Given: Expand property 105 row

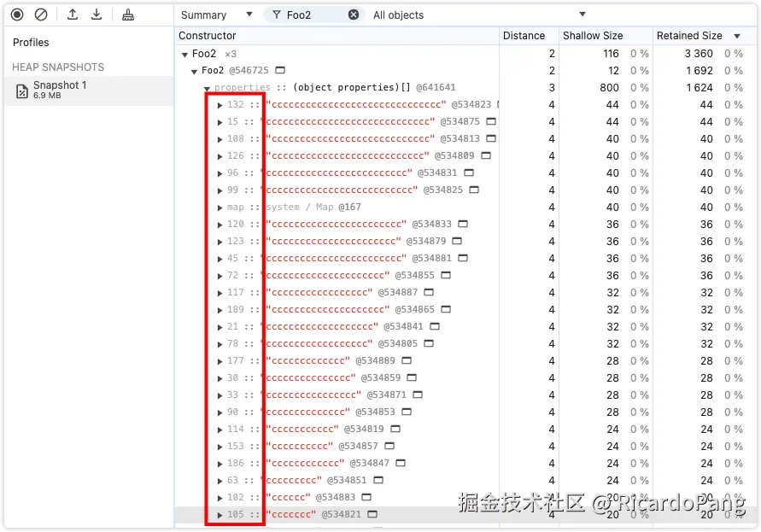Looking at the screenshot, I should pos(220,515).
